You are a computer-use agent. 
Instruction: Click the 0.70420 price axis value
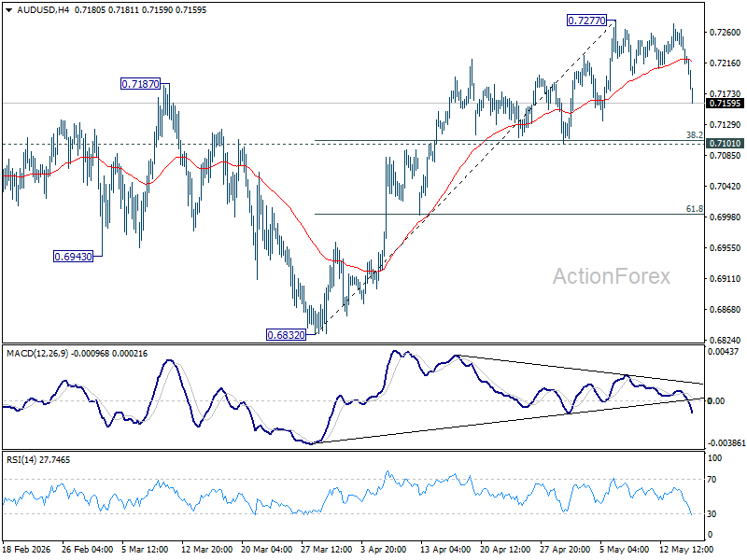(726, 186)
